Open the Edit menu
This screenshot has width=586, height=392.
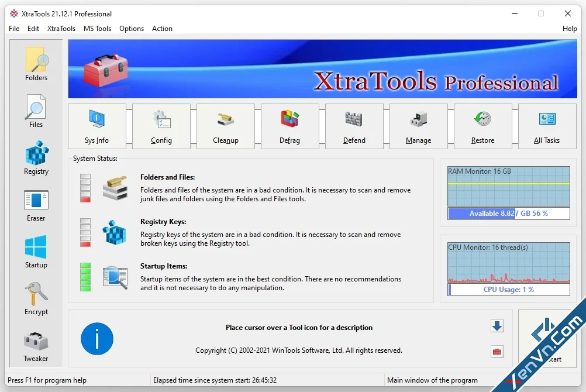(33, 29)
